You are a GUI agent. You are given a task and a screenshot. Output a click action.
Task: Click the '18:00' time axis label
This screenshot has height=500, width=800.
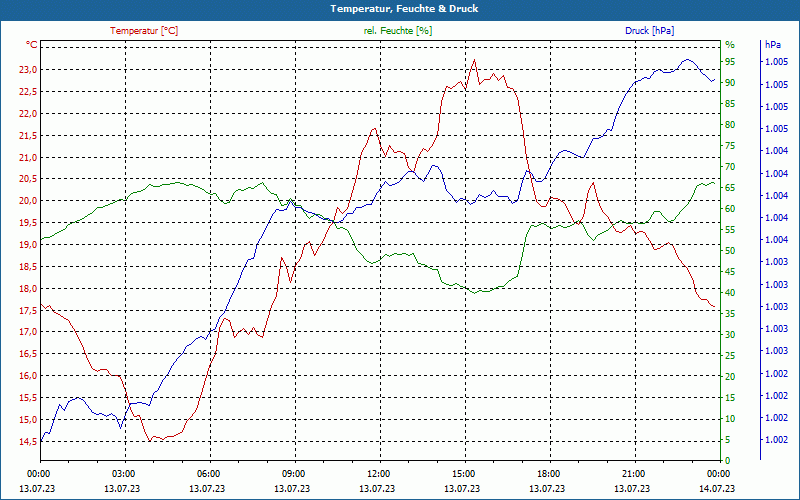[548, 474]
